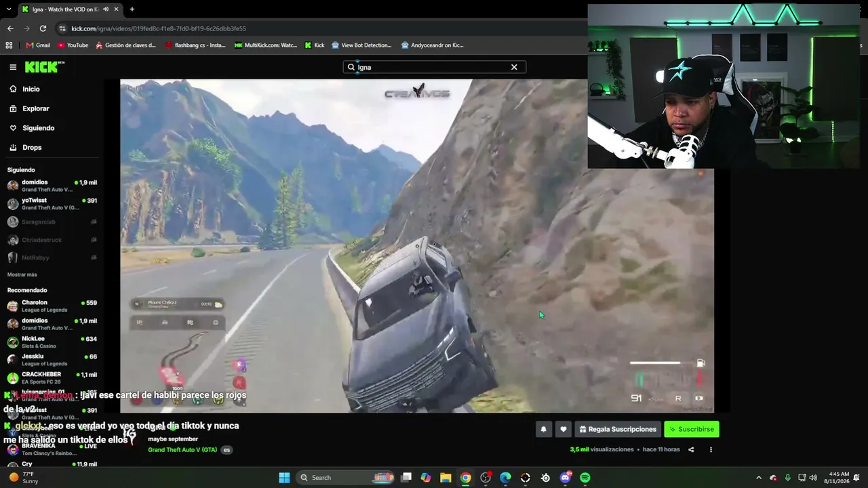Open the Kick sidebar hamburger menu
This screenshot has height=488, width=868.
pos(13,67)
